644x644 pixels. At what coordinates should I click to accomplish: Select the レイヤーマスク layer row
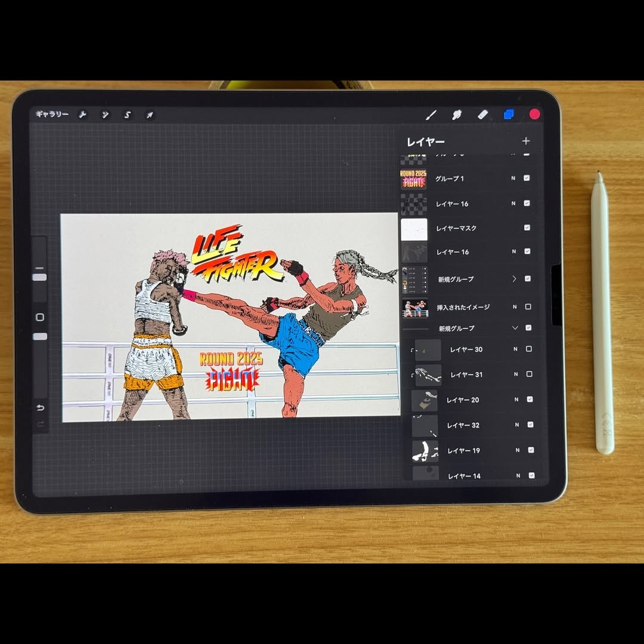pos(456,228)
